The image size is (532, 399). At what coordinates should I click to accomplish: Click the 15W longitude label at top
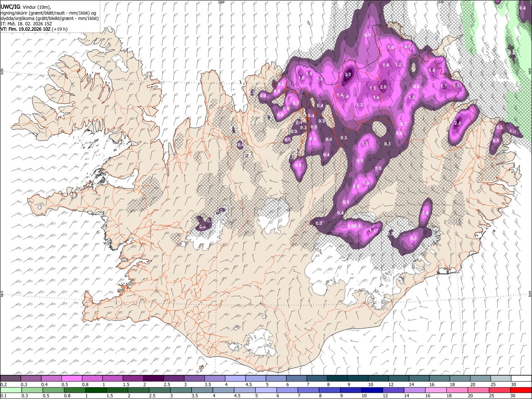[440, 2]
